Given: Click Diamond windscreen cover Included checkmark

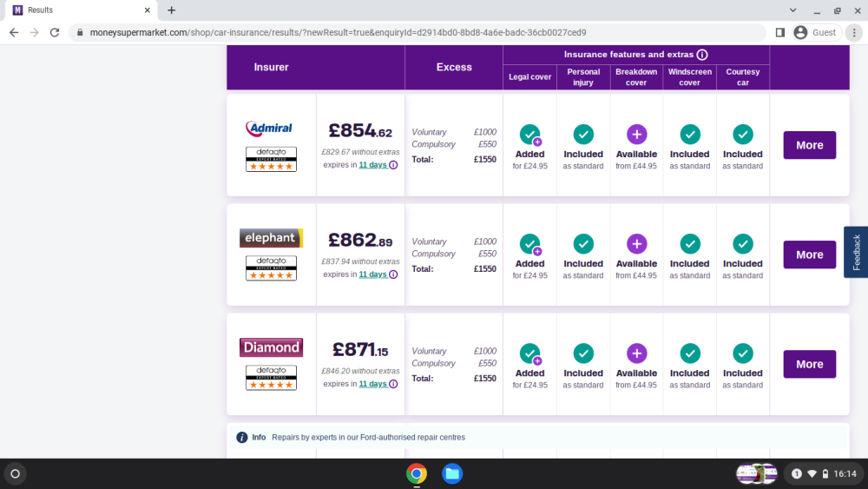Looking at the screenshot, I should 690,354.
